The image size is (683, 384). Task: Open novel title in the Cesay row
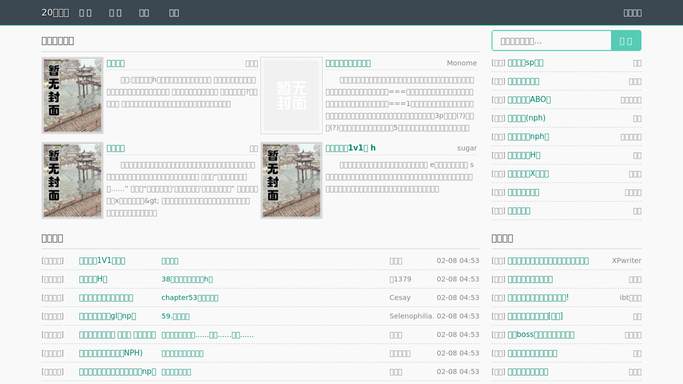(106, 298)
